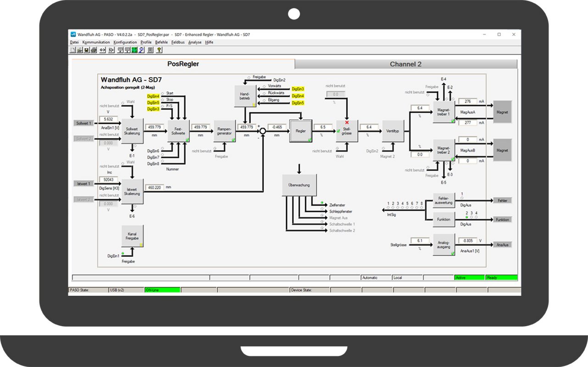The height and width of the screenshot is (367, 588).
Task: Switch to the PosRegler tab
Action: 183,64
